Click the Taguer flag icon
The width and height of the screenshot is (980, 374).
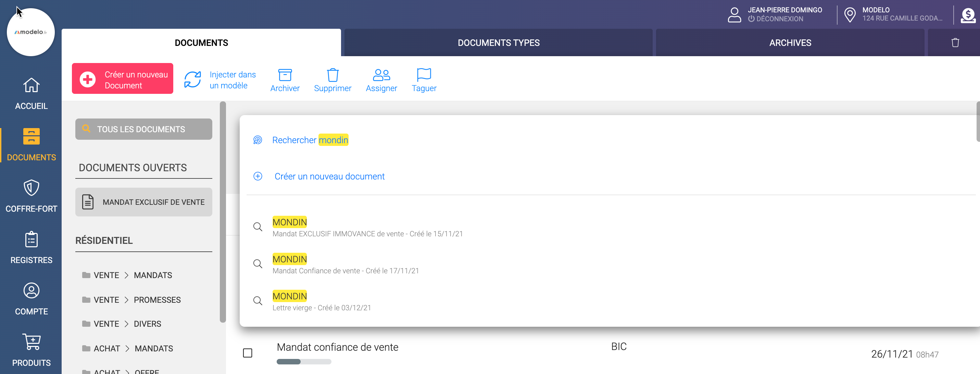click(x=424, y=75)
